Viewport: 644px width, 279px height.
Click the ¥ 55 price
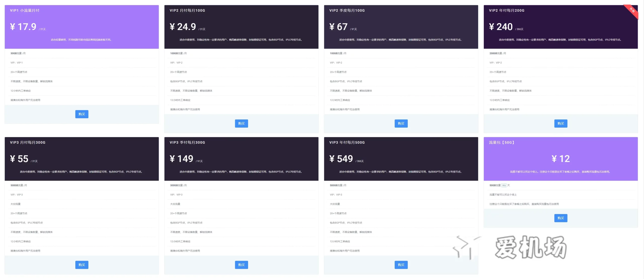click(19, 159)
